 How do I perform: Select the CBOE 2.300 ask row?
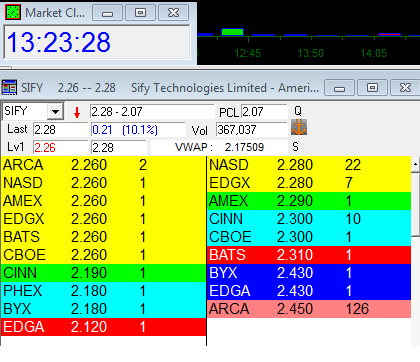309,237
